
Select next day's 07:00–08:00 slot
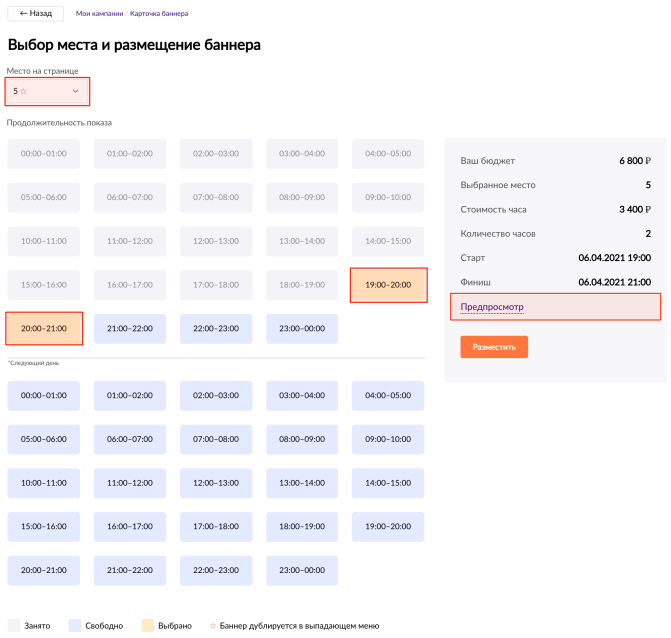coord(216,439)
